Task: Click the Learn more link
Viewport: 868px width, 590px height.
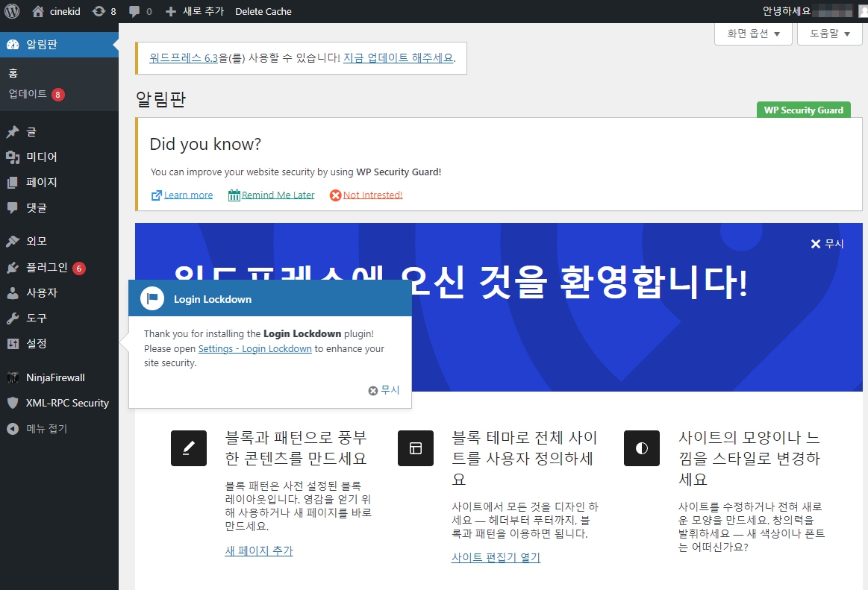Action: (188, 195)
